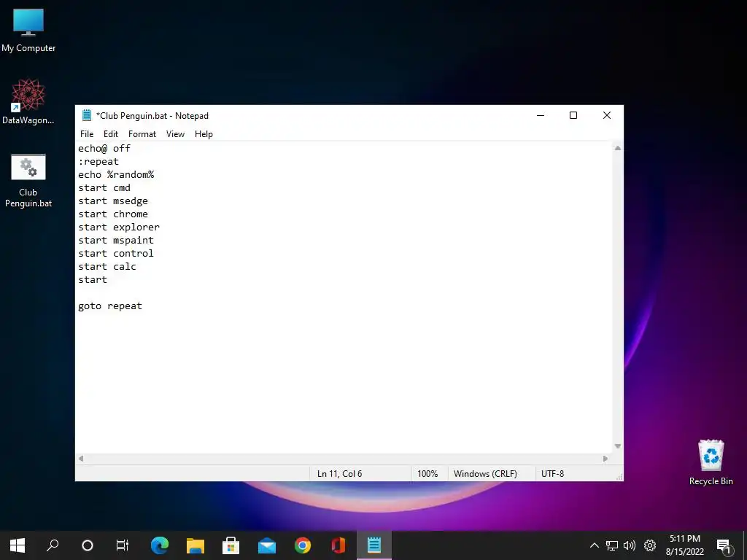
Task: Select the My Computer desktop icon
Action: coord(28,31)
